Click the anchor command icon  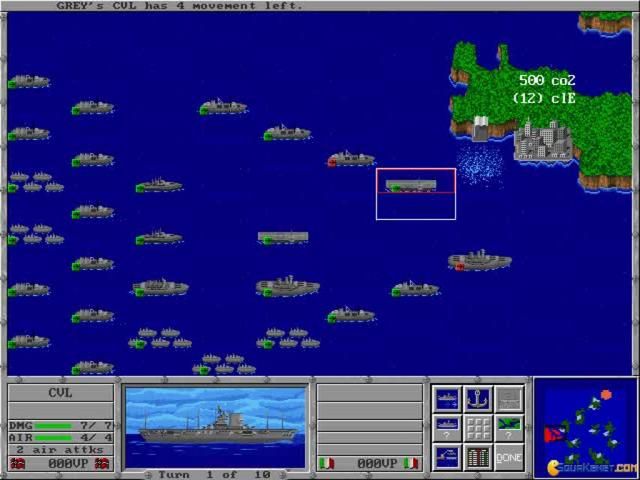coord(478,399)
